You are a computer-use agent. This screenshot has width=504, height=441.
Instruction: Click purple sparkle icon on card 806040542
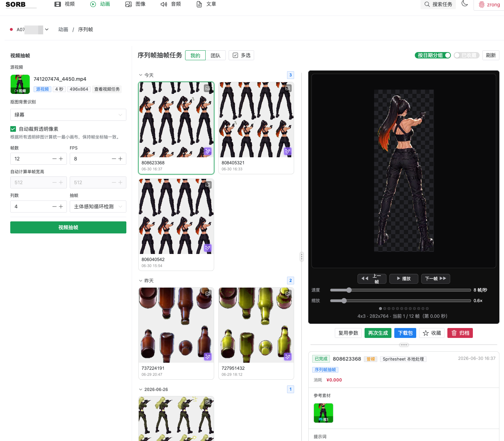click(x=208, y=248)
